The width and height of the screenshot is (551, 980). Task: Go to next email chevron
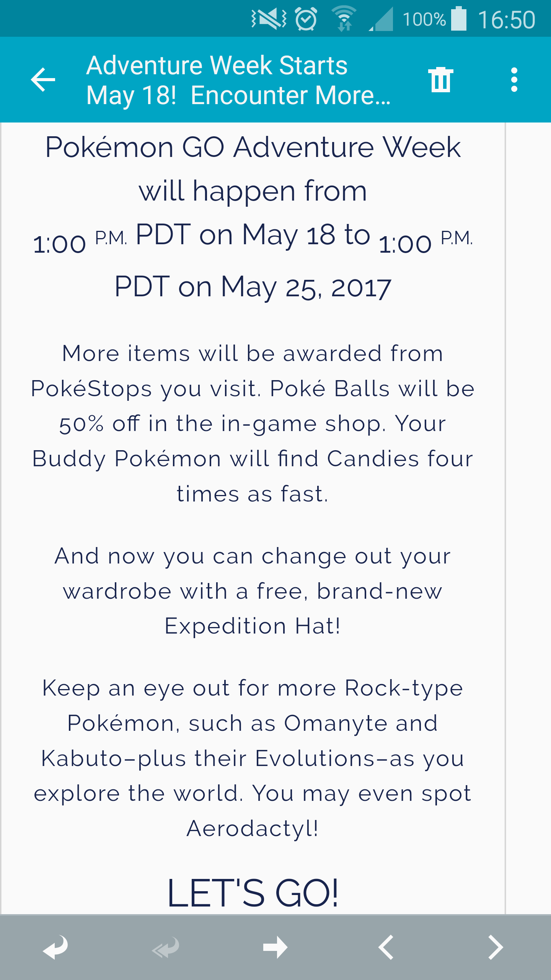point(496,947)
